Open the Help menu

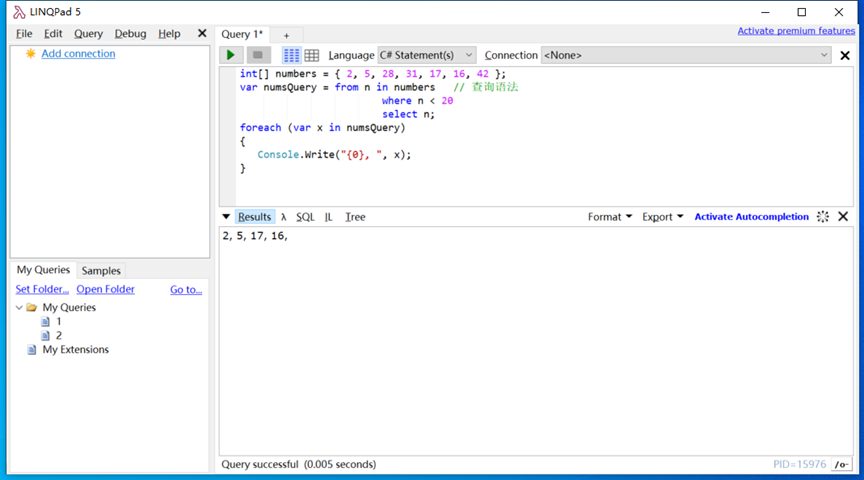coord(169,34)
